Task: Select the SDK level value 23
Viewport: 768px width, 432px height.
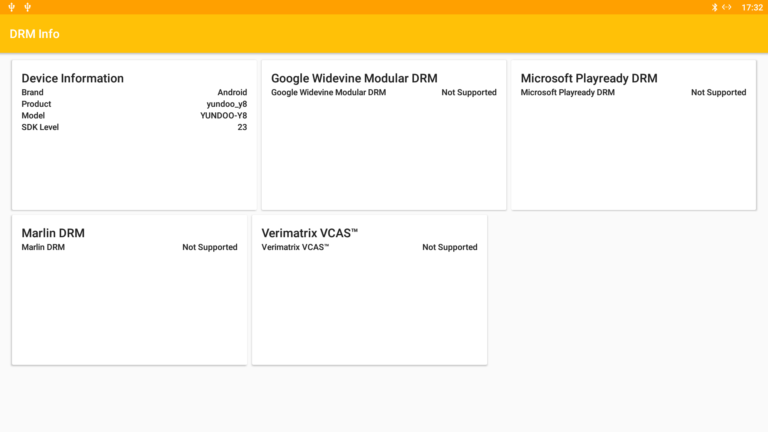Action: pos(242,127)
